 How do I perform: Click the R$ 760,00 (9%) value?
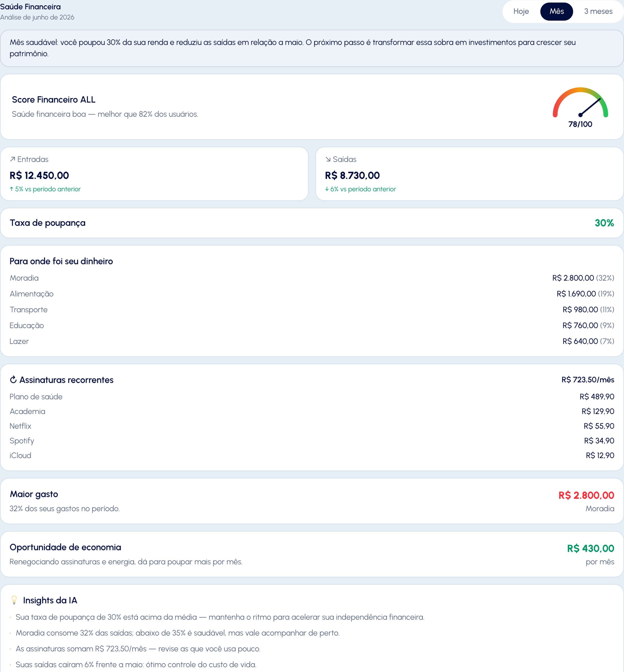(x=588, y=326)
